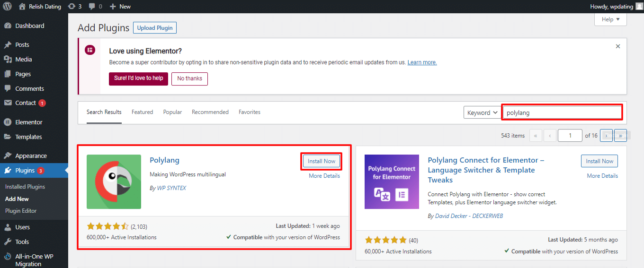Click the polylang search field
The width and height of the screenshot is (644, 268).
tap(562, 112)
